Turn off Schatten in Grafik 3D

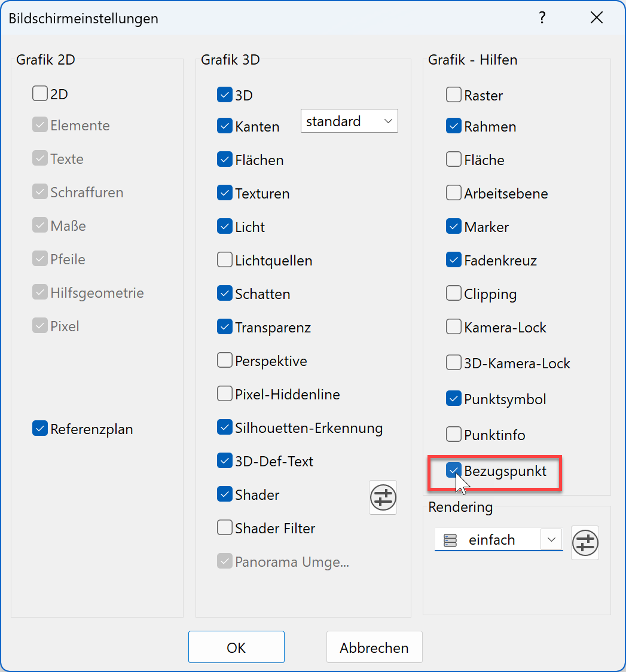pos(225,294)
